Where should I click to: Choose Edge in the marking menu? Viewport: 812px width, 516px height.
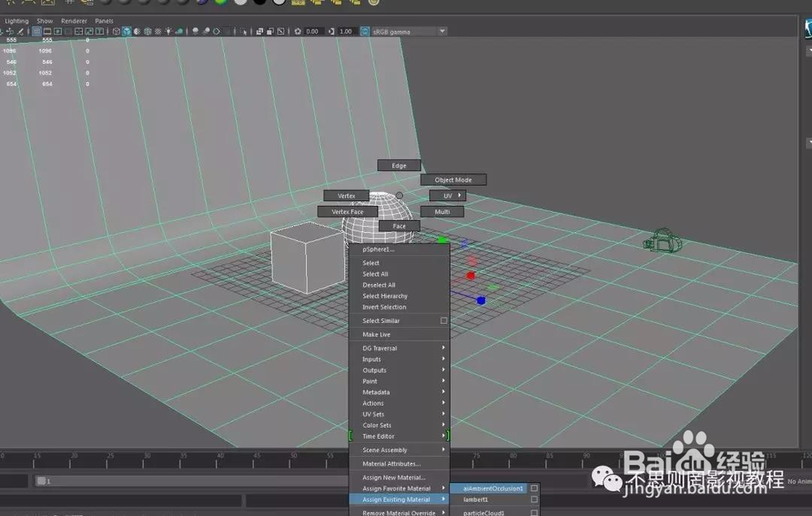[x=399, y=166]
